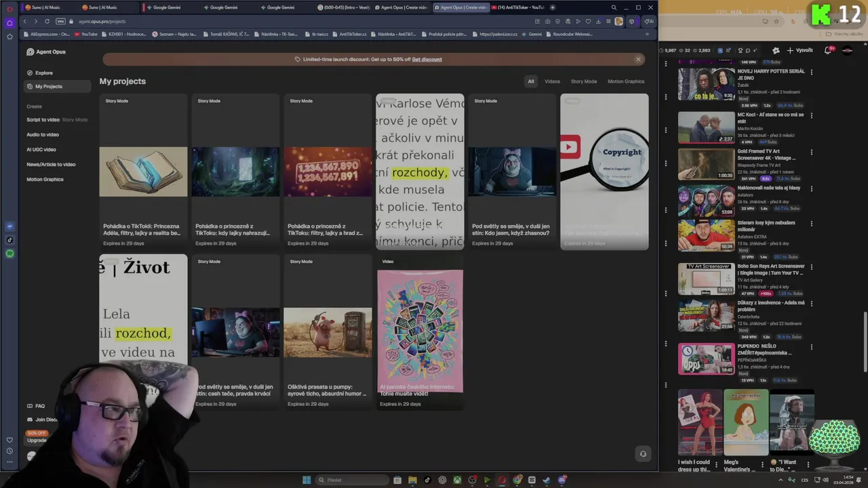Open Motion Graphics in sidebar

coord(45,180)
